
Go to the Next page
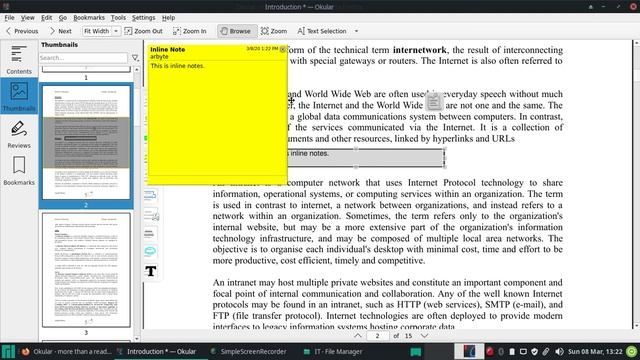(x=60, y=31)
